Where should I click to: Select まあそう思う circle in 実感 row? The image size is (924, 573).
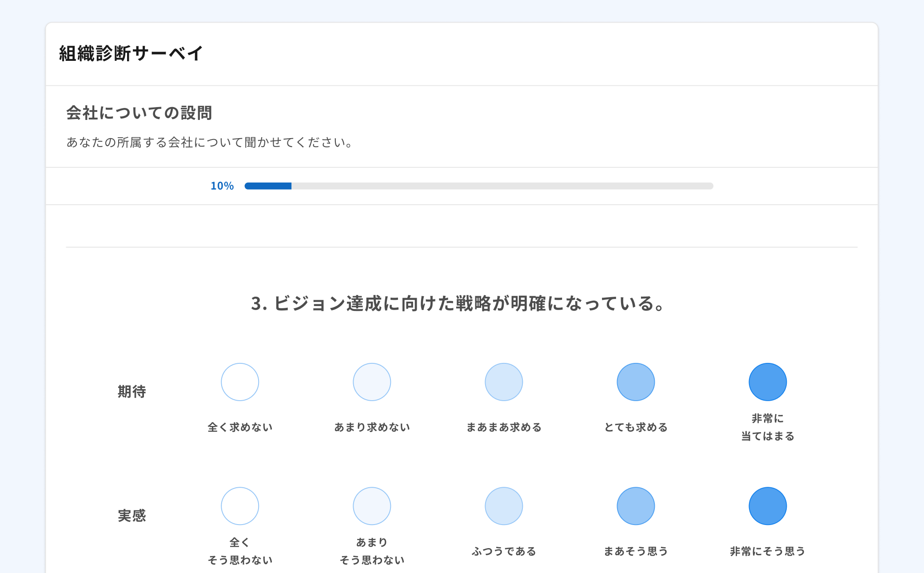(x=636, y=506)
